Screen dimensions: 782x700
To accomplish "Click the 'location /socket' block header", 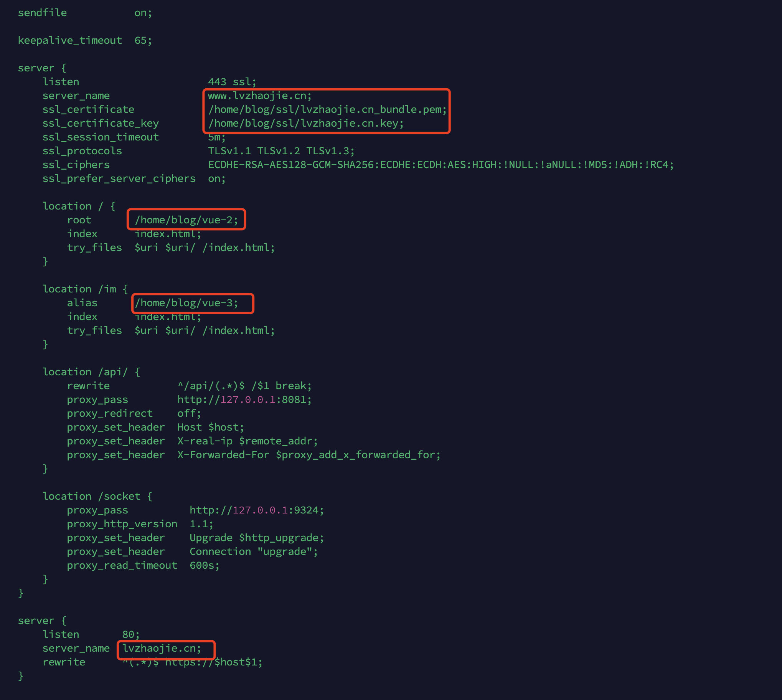I will pyautogui.click(x=97, y=497).
